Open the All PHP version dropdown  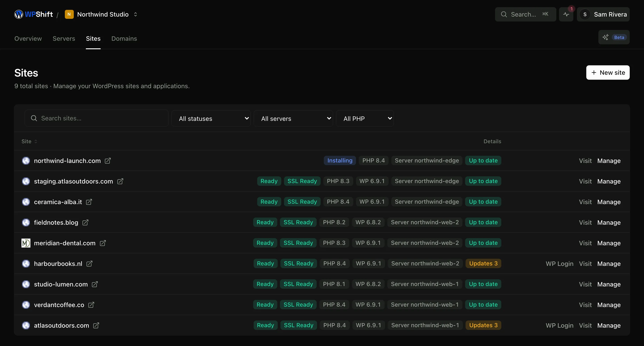365,118
